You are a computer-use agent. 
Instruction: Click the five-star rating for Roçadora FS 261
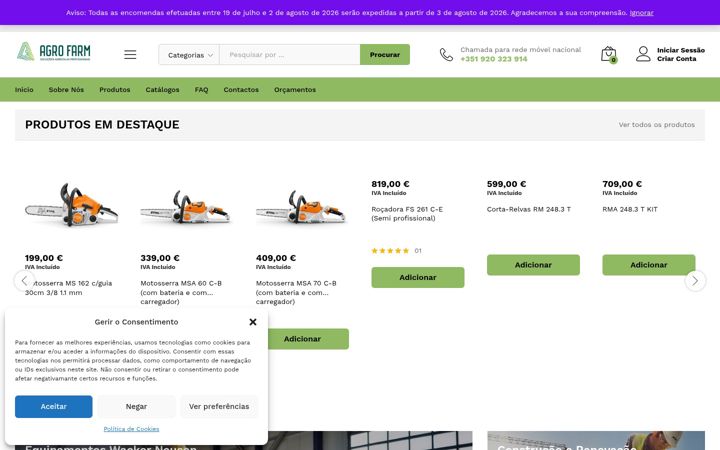click(x=390, y=251)
